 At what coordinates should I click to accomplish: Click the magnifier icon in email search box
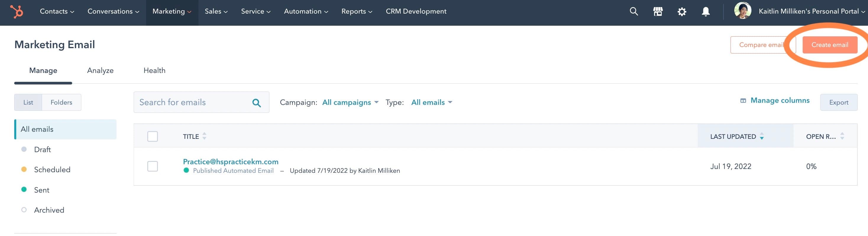click(x=256, y=103)
